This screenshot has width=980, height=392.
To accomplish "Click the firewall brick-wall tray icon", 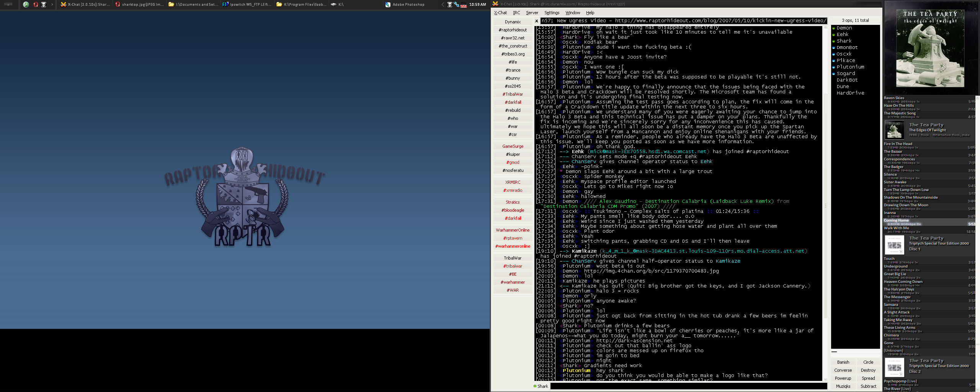I will [x=464, y=5].
